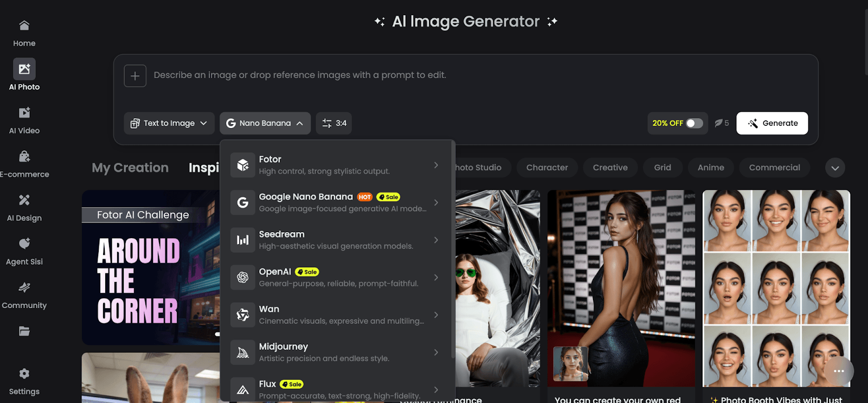Screen dimensions: 868x403
Task: Click the Google G model icon
Action: (243, 202)
